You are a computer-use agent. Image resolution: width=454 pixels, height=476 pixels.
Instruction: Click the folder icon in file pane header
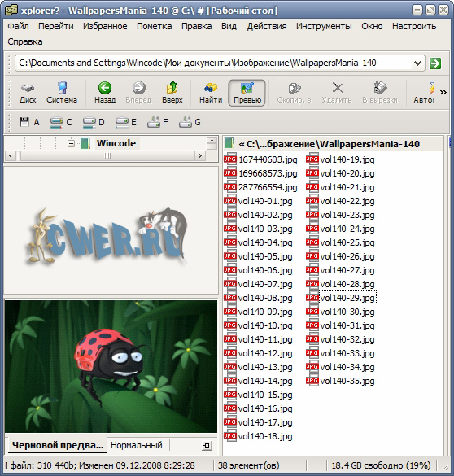coord(229,143)
